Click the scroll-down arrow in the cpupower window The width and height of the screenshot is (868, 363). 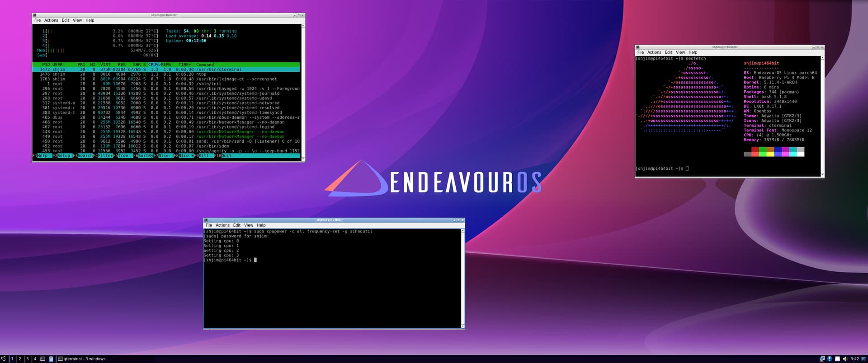coord(462,326)
